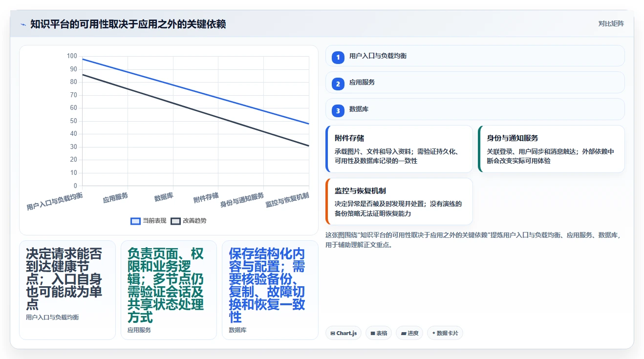
Task: Open the 数据库 list row
Action: (475, 109)
